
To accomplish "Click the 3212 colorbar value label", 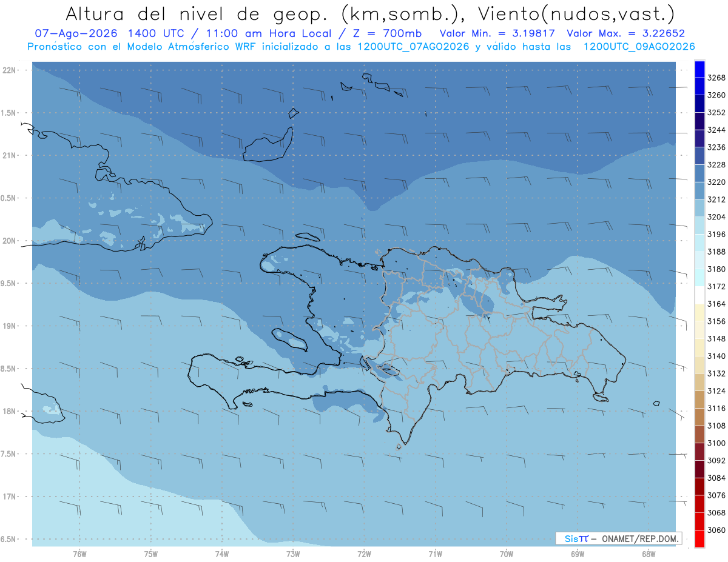I will point(716,199).
